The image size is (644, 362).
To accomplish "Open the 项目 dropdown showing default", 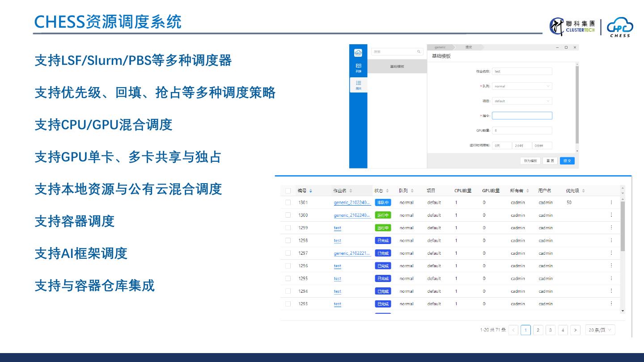I will (x=522, y=101).
